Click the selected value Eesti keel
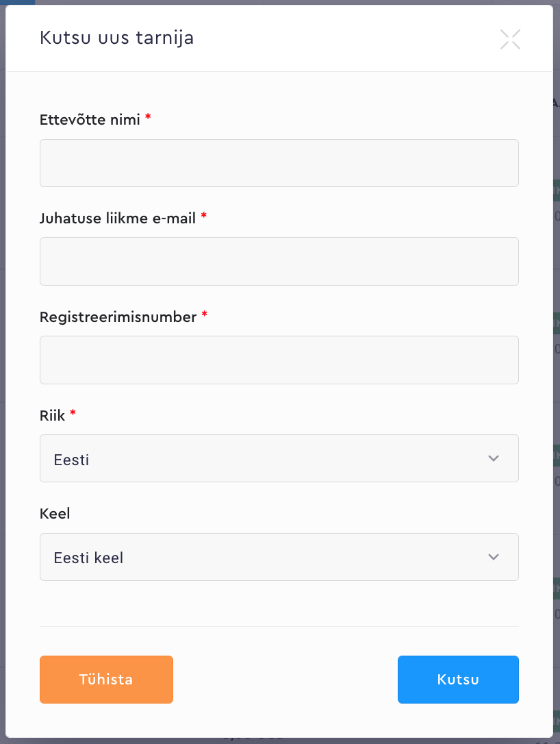 (x=88, y=558)
